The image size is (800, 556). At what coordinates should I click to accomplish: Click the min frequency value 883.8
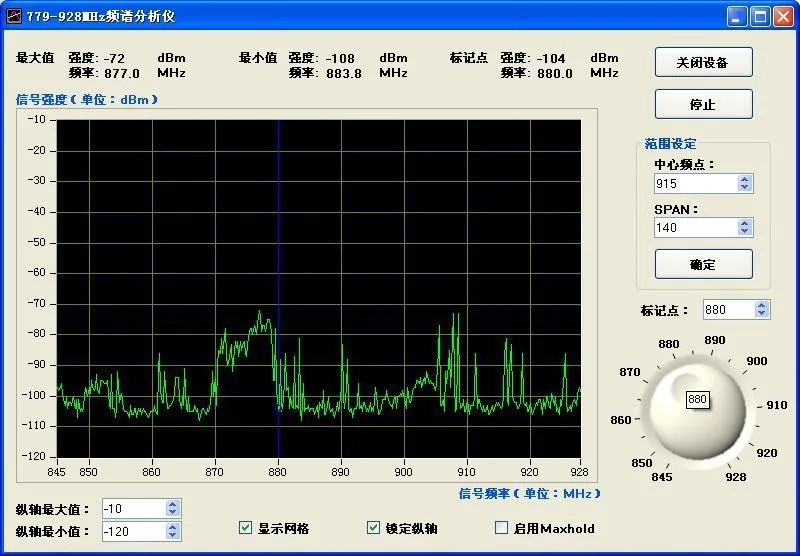tap(344, 73)
